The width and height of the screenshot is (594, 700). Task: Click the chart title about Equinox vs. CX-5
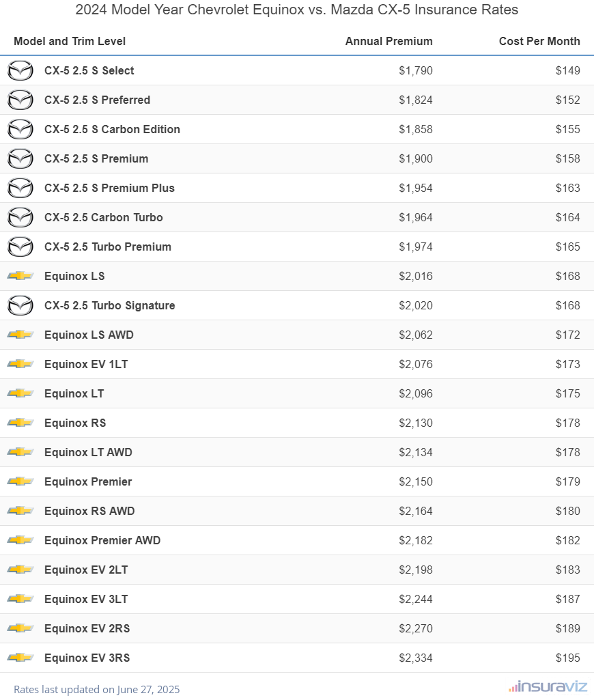297,10
